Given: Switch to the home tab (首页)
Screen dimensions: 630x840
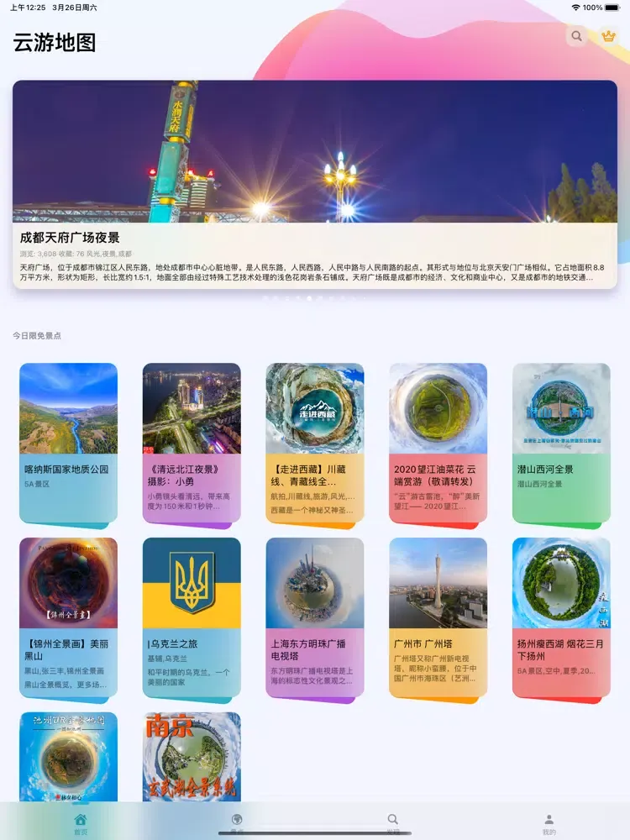Looking at the screenshot, I should tap(81, 823).
